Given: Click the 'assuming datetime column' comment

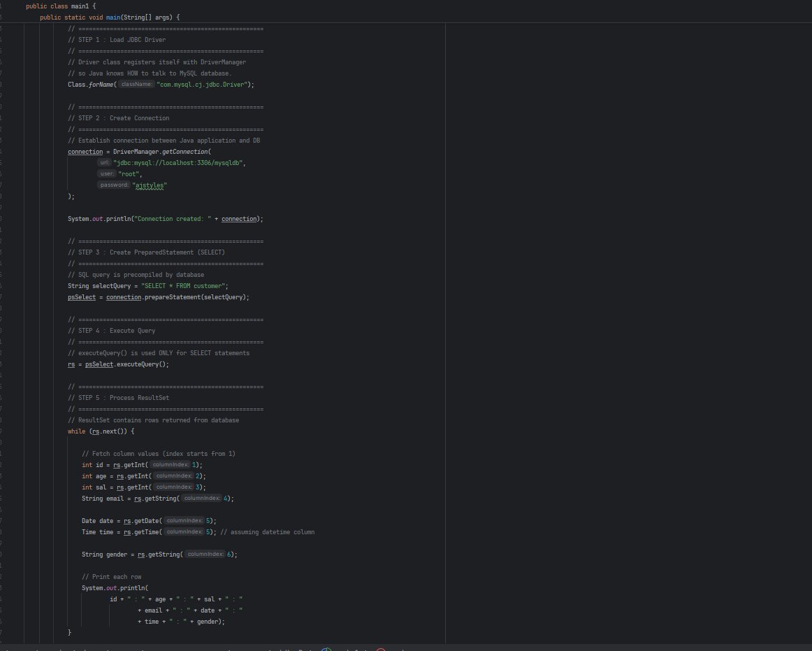Looking at the screenshot, I should pos(267,532).
